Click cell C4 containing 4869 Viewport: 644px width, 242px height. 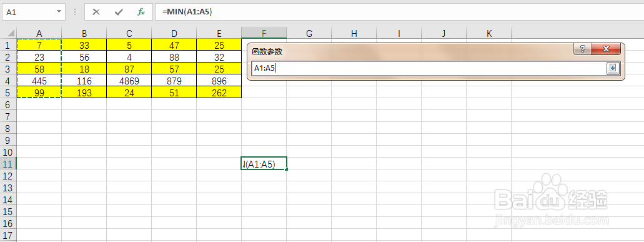129,81
